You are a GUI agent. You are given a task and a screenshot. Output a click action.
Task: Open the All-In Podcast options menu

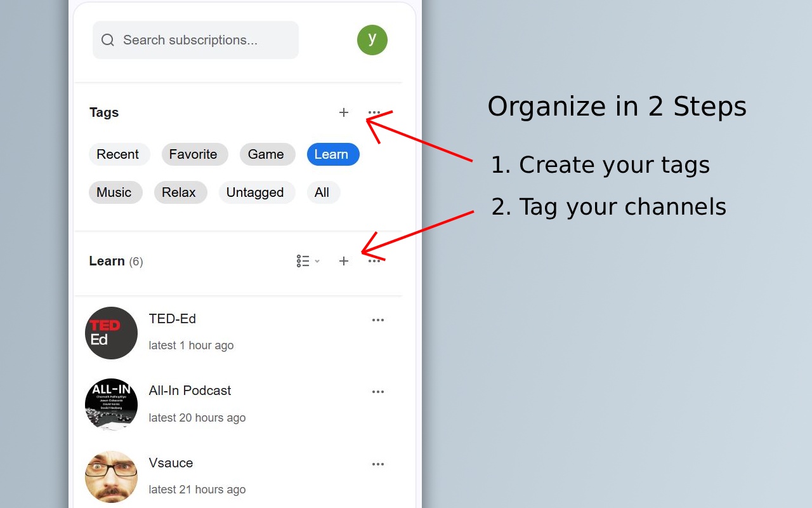378,392
